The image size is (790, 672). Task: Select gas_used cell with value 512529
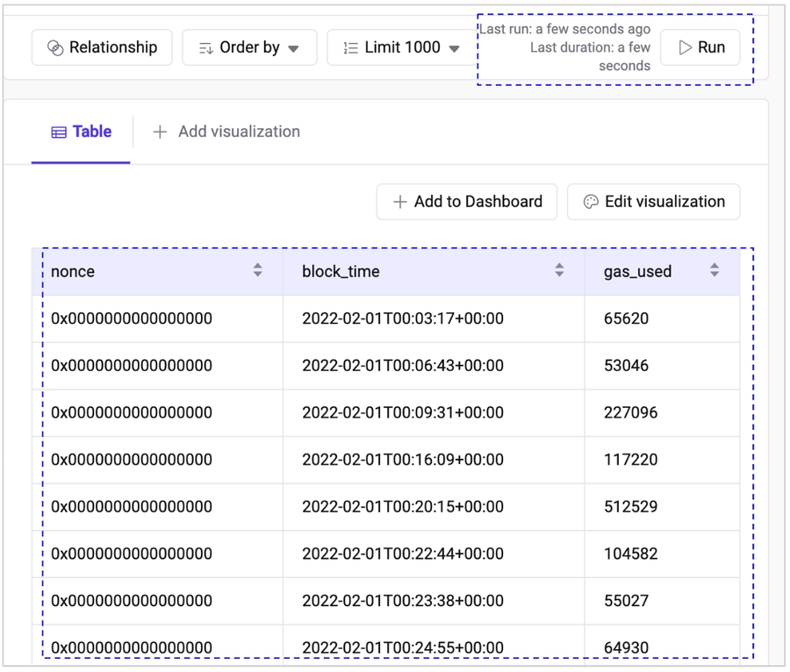point(630,507)
